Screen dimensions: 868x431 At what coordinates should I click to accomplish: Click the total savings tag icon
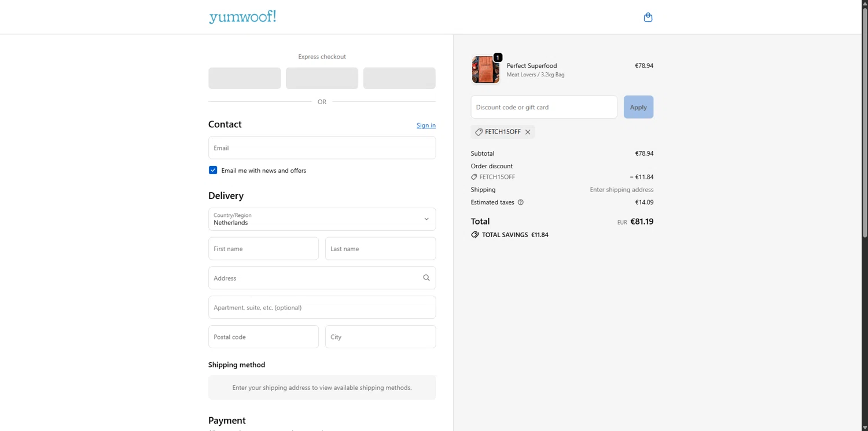point(475,235)
